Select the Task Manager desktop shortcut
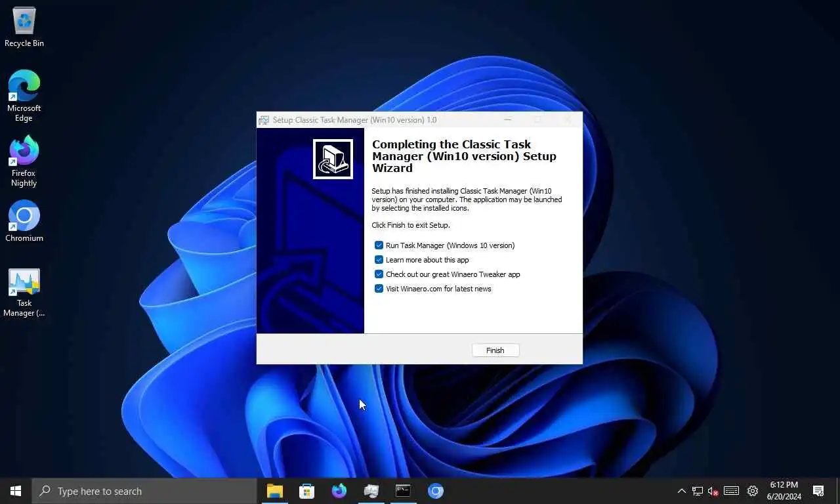Image resolution: width=840 pixels, height=504 pixels. (x=24, y=293)
